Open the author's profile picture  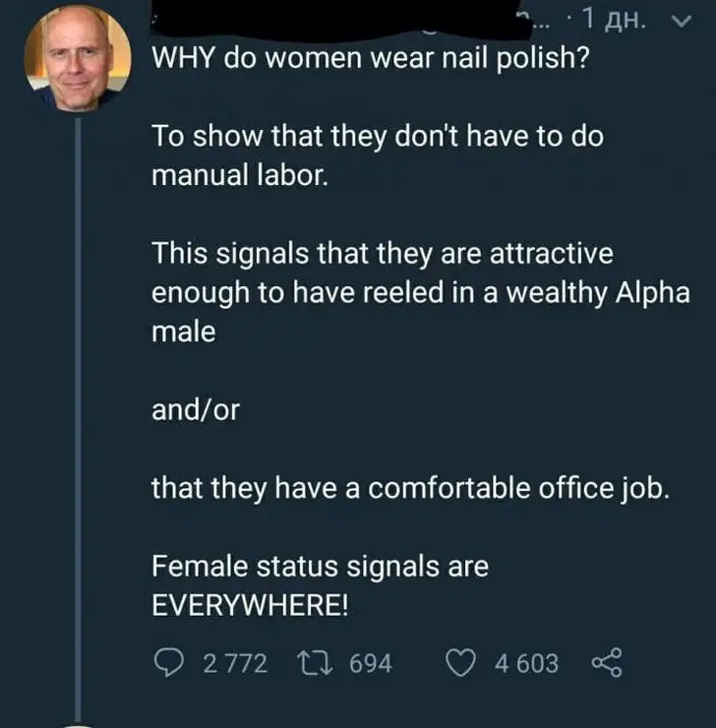click(x=78, y=58)
